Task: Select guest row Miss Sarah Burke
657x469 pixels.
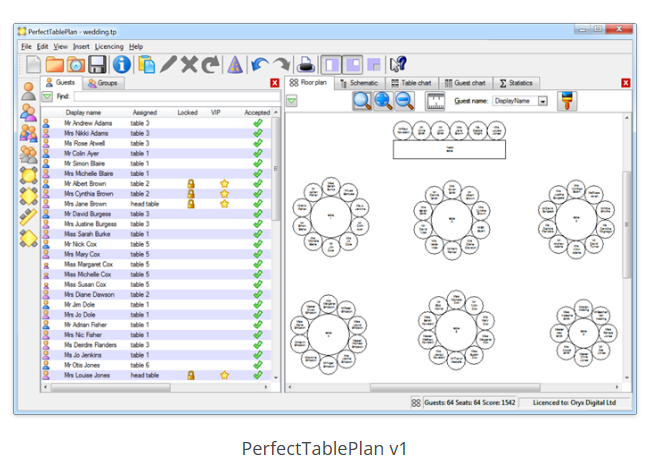Action: 156,234
